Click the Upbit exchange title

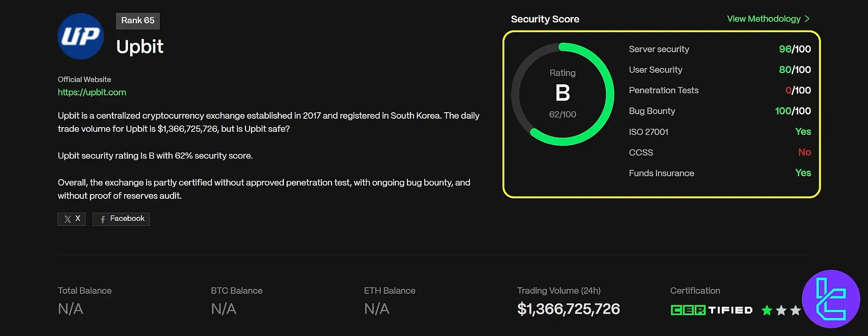[x=140, y=47]
